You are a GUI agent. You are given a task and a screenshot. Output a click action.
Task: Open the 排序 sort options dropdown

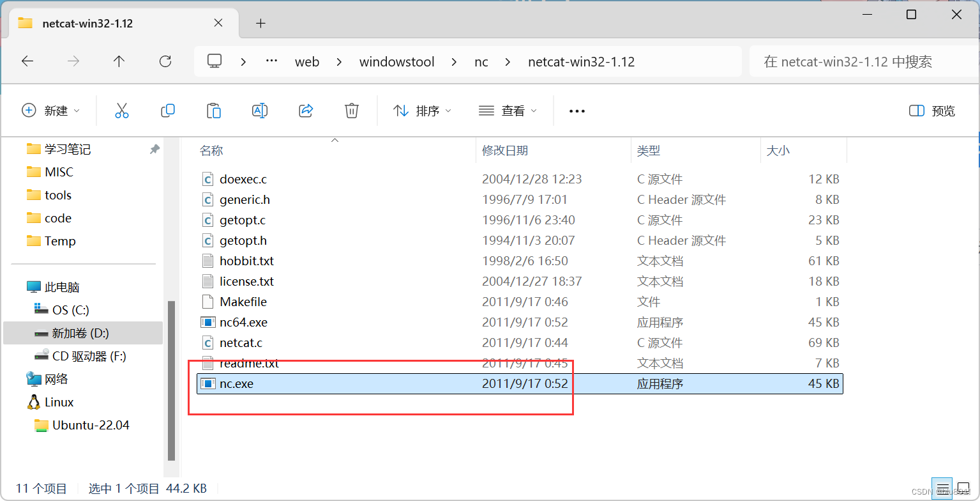[423, 111]
